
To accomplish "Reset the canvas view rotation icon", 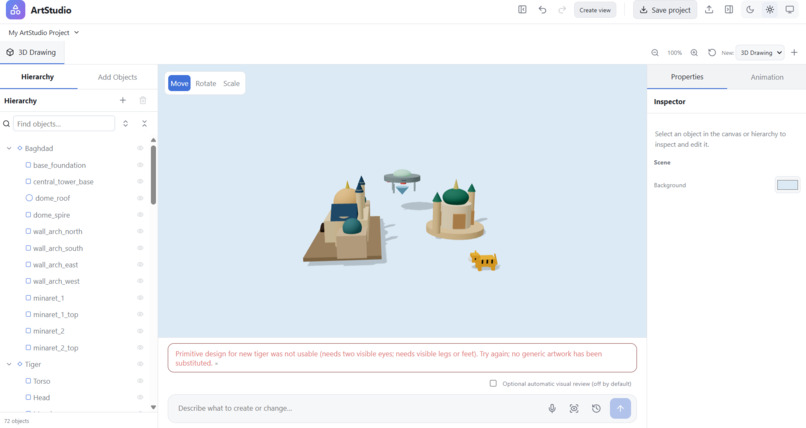I will 712,52.
